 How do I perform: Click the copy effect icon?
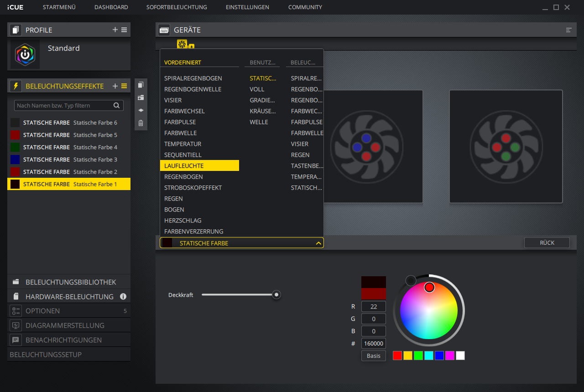click(141, 85)
